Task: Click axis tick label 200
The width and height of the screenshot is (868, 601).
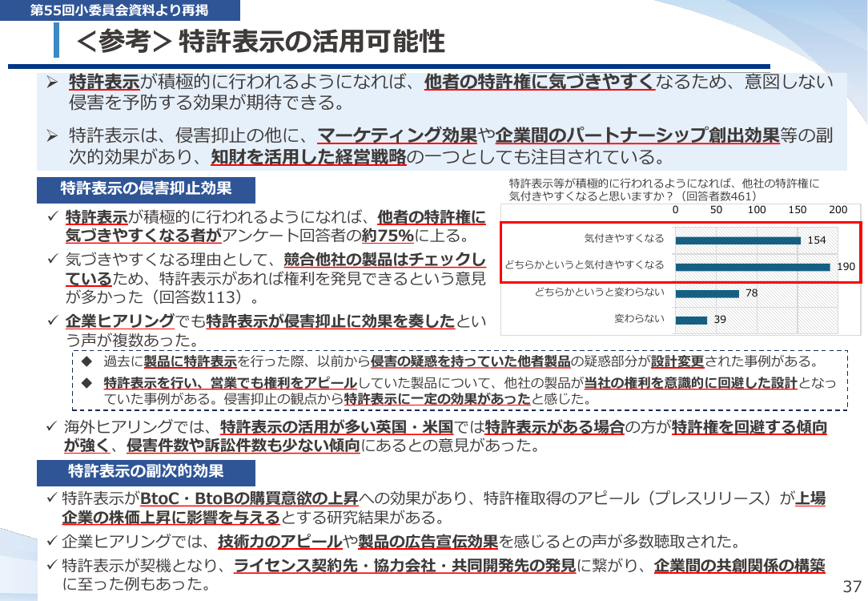Action: click(x=838, y=210)
